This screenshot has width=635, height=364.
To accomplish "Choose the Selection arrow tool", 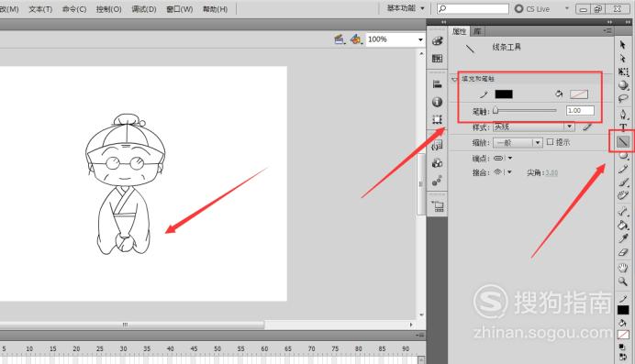I will coord(623,45).
